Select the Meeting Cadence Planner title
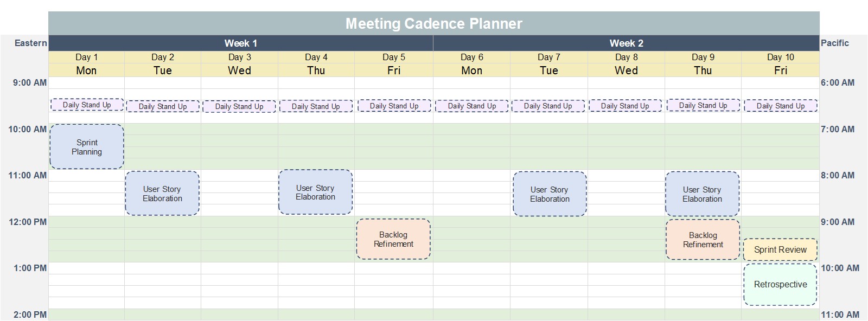The width and height of the screenshot is (868, 321). 433,24
